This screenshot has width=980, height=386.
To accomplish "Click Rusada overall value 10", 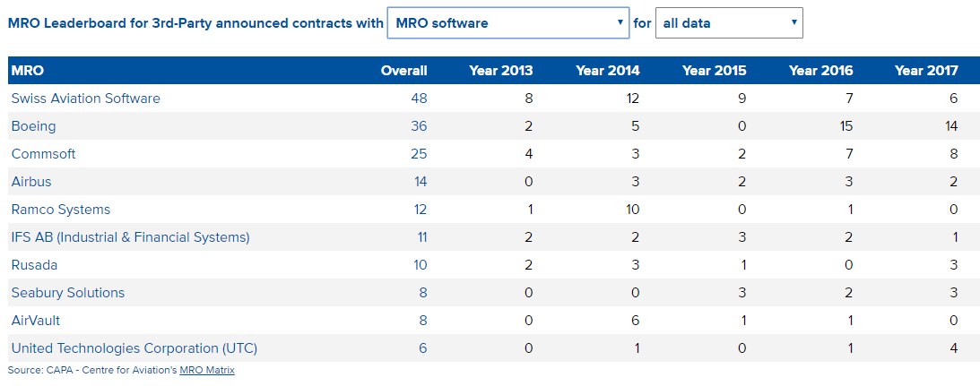I will click(x=420, y=265).
